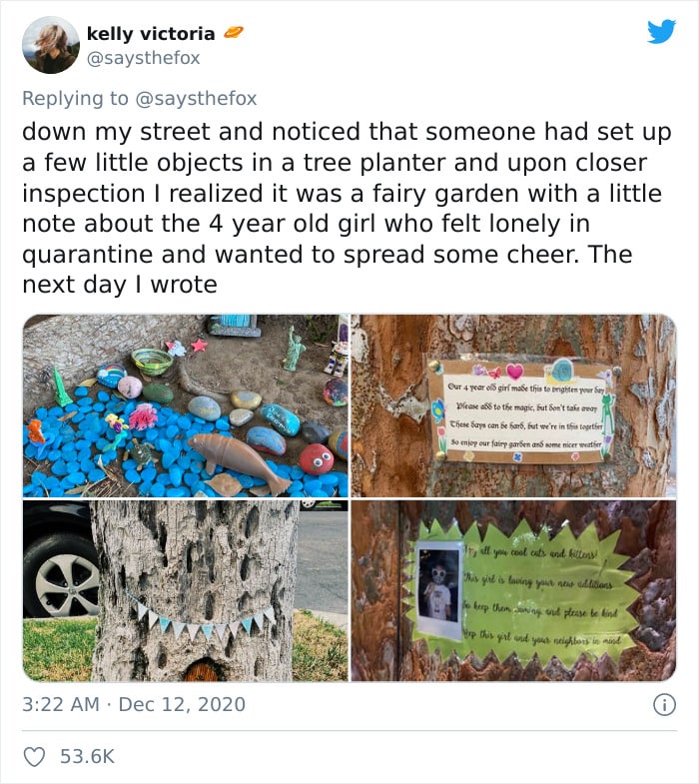Viewport: 699px width, 784px height.
Task: Click the polaroid picture on green note
Action: click(x=439, y=589)
